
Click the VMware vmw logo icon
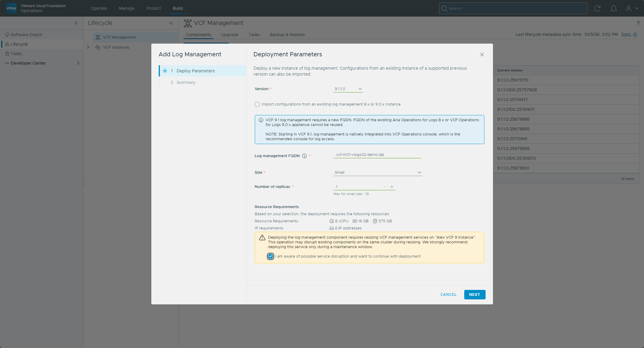11,8
